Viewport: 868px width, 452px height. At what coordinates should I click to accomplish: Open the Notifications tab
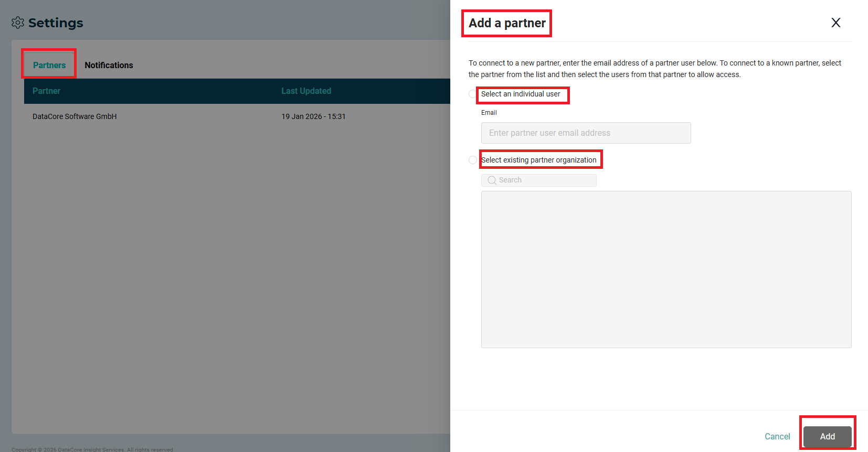(109, 65)
